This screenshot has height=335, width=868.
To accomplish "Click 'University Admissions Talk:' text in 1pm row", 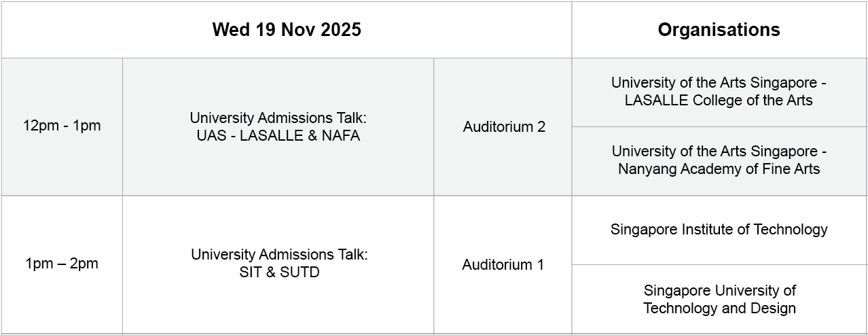I will pos(279,255).
